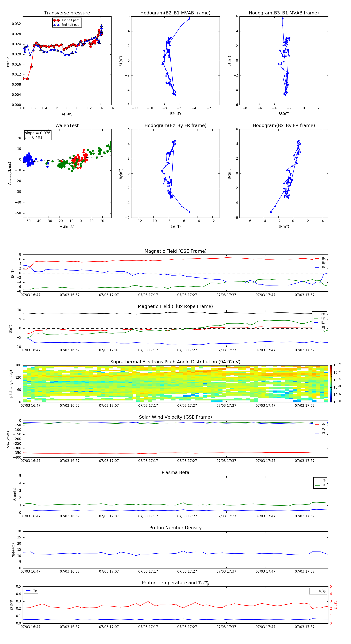Click '07/03 17:37' tick under Solar Wind Velocity plot
The width and height of the screenshot is (351, 644).
tap(226, 461)
